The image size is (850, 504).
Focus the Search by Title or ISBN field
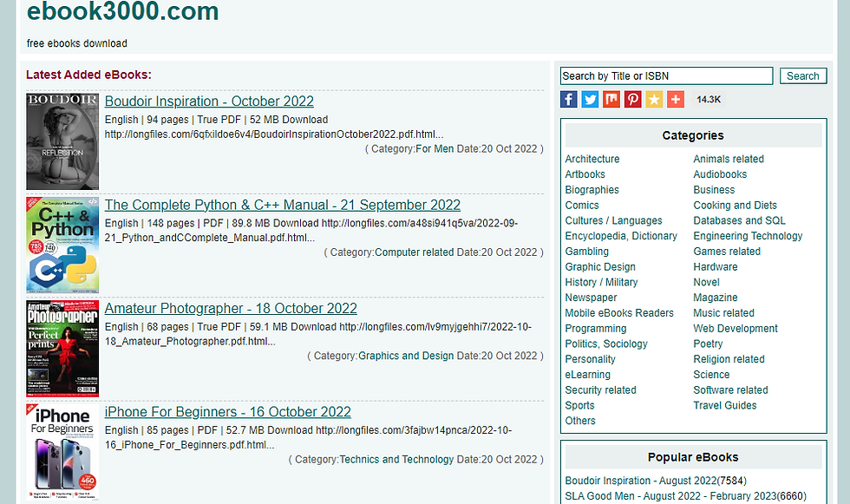click(666, 75)
